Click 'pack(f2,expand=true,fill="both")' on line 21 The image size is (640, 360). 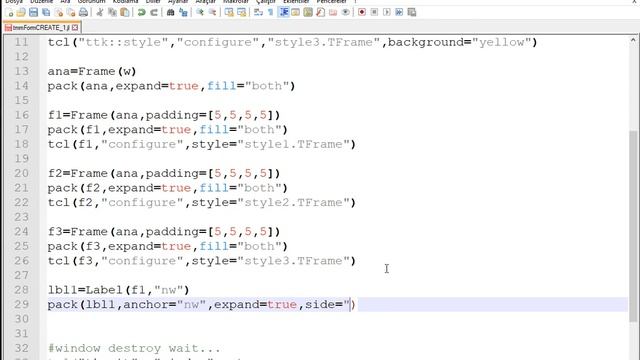tap(167, 188)
